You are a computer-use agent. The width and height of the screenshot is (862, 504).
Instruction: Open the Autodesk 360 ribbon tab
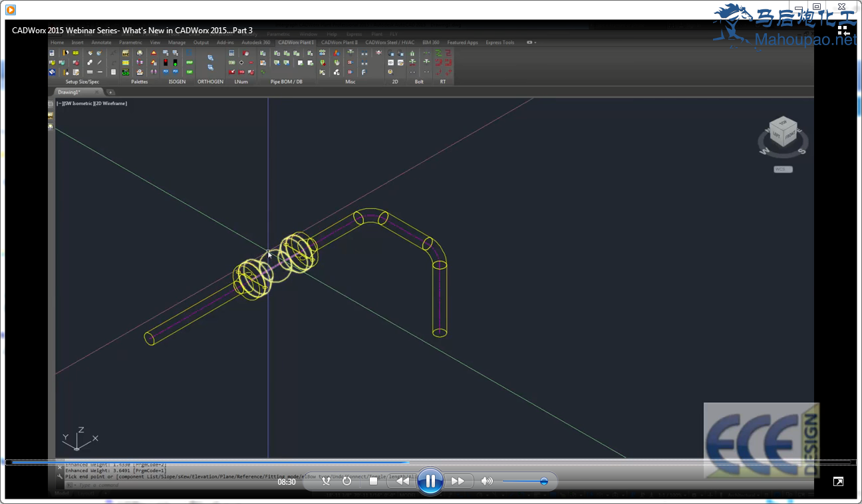coord(256,43)
